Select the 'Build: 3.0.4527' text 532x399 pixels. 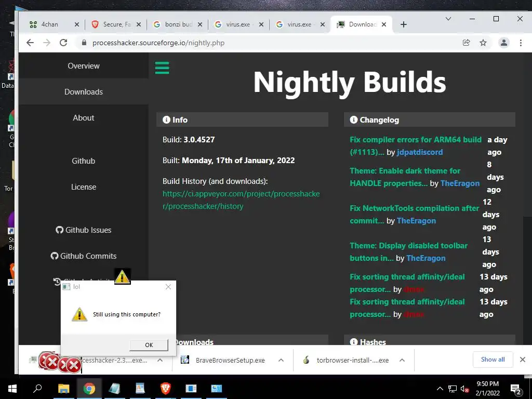pyautogui.click(x=189, y=139)
